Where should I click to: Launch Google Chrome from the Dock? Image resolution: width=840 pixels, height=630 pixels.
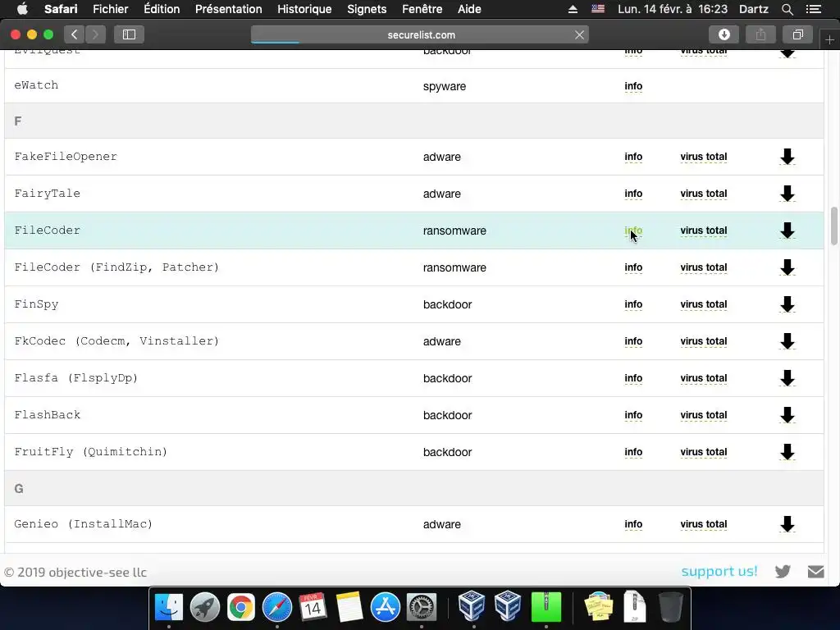(241, 608)
